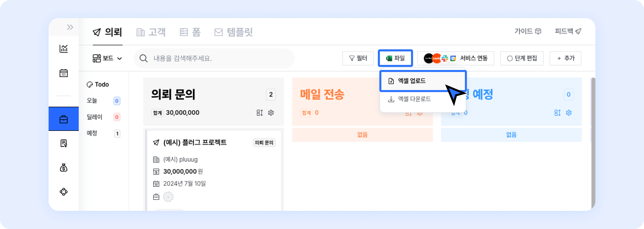Open the 파일 dropdown button
This screenshot has width=644, height=229.
pyautogui.click(x=395, y=58)
